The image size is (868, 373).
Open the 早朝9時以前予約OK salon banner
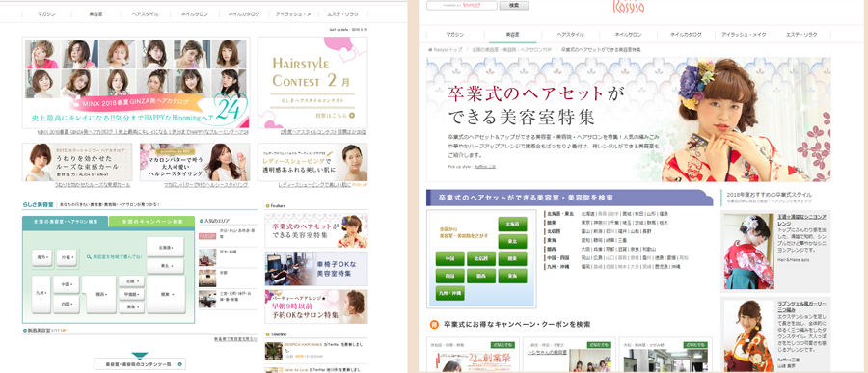(316, 307)
